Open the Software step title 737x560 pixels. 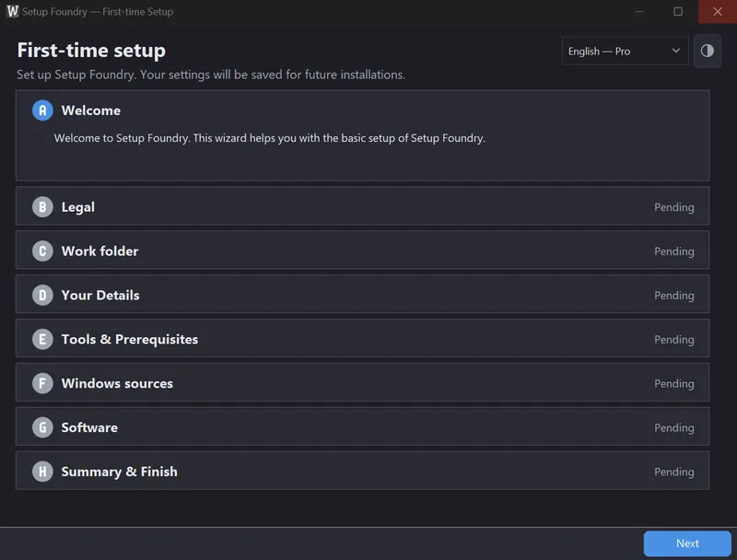pos(89,427)
